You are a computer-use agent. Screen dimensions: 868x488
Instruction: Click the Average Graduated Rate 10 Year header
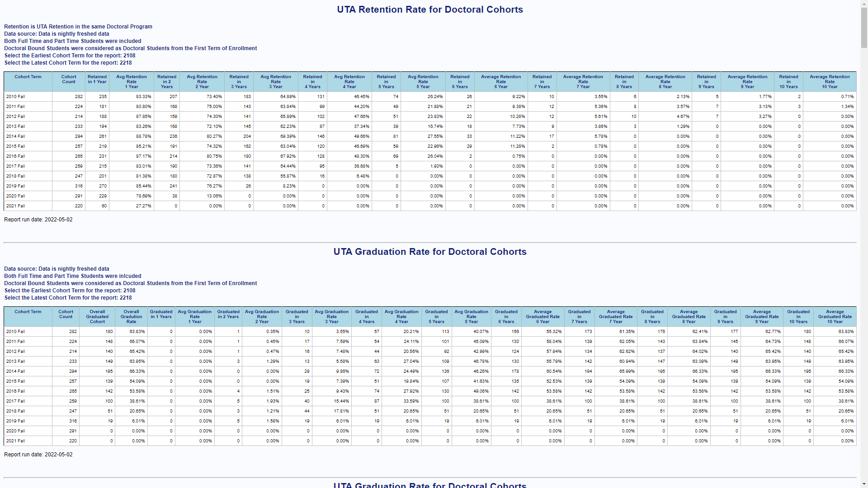pos(835,317)
